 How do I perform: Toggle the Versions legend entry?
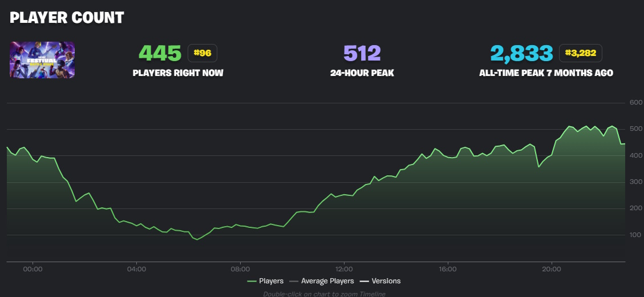(380, 281)
